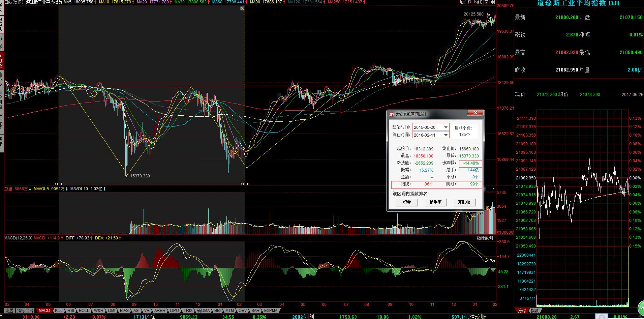
Task: Switch to the OBV indicator tab
Action: point(242,311)
